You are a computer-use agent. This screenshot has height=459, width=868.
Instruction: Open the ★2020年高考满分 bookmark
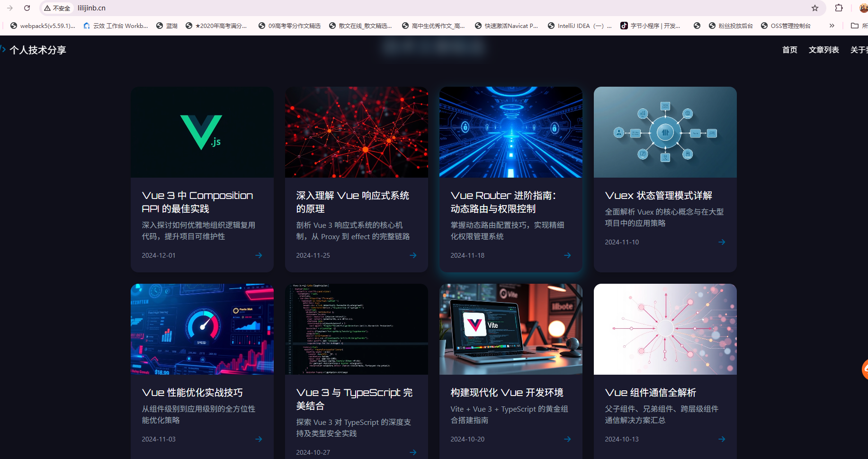coord(216,26)
